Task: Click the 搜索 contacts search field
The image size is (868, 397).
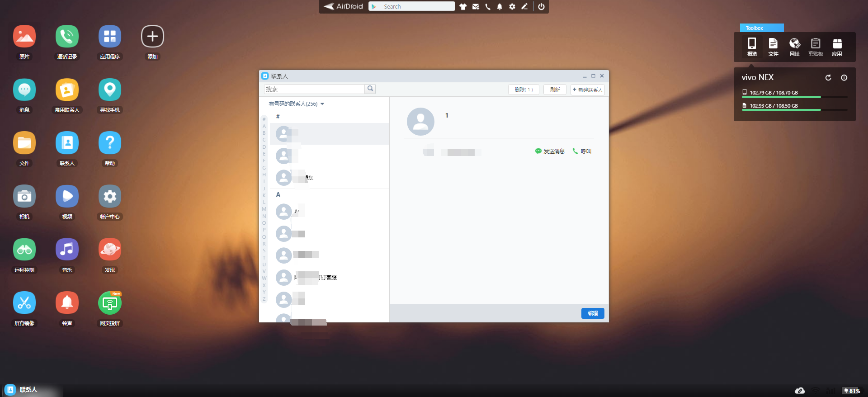Action: point(314,89)
